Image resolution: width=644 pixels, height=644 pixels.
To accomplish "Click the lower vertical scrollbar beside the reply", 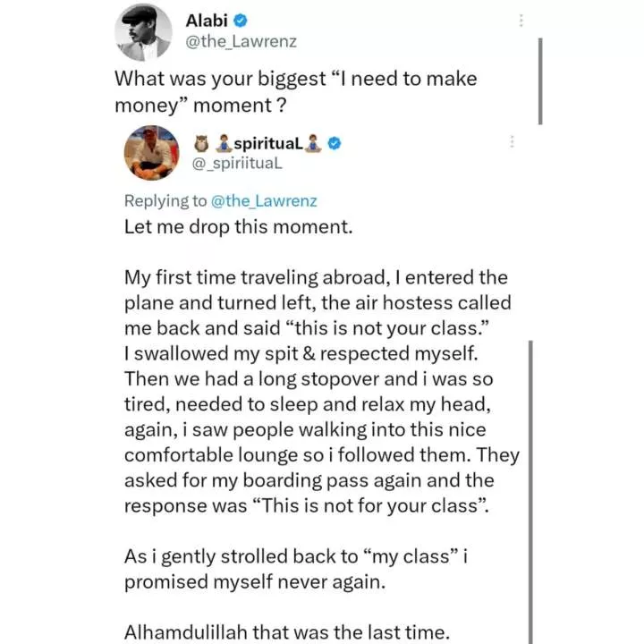I will (x=530, y=492).
